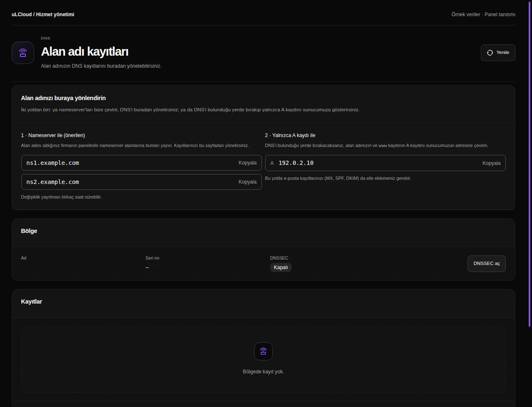This screenshot has height=407, width=532.
Task: Click the '1 · Nameserver ile (önerilen)' label
Action: tap(53, 135)
